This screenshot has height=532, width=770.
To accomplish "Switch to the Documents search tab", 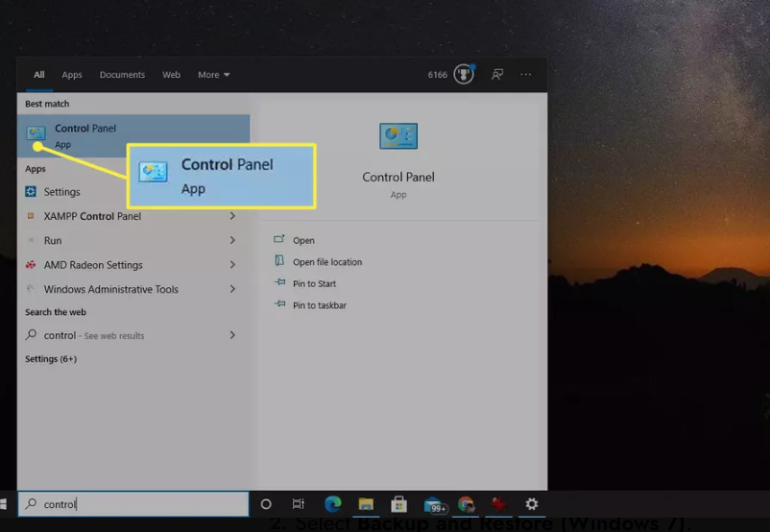I will point(122,75).
